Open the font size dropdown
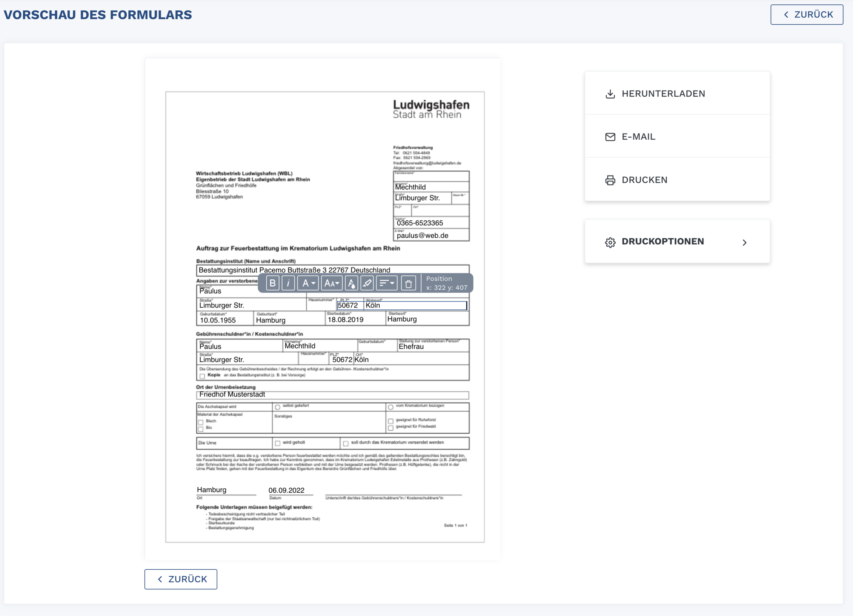The width and height of the screenshot is (853, 616). coord(331,283)
